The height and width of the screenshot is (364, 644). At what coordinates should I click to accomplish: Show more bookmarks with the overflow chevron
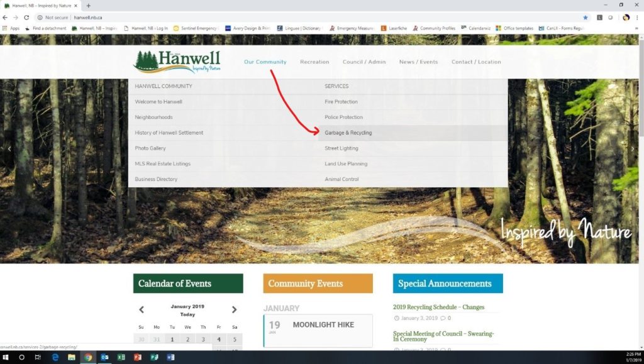[637, 28]
